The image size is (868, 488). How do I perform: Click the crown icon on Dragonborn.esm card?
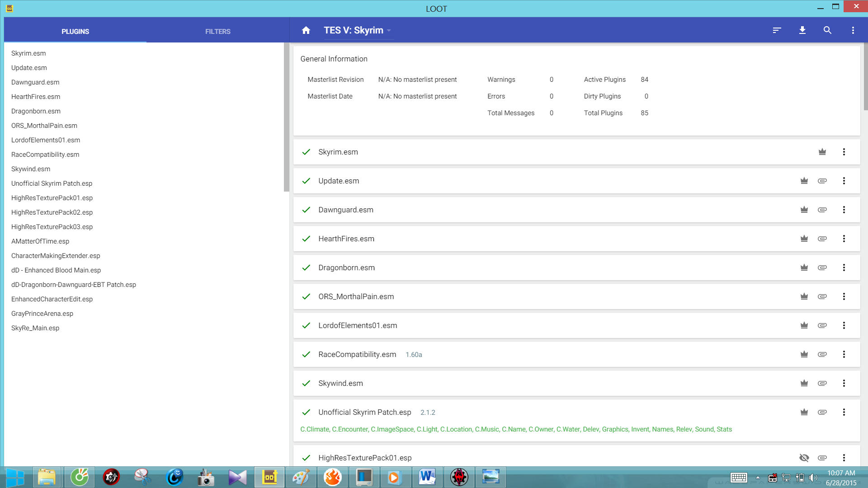[x=804, y=267]
